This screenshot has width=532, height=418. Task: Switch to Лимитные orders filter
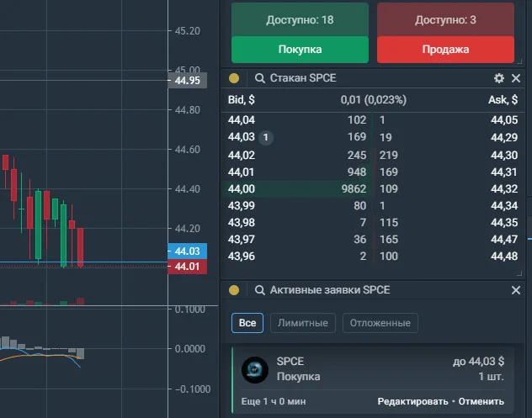click(303, 323)
